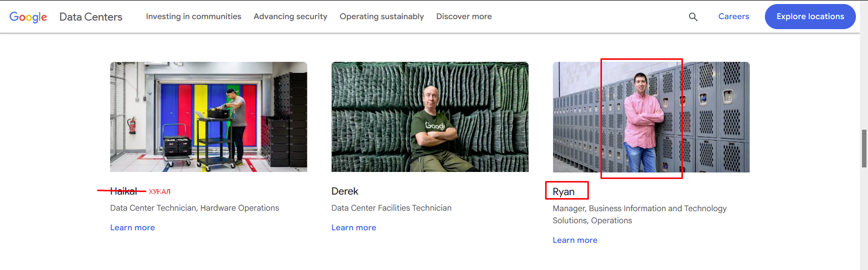Viewport: 868px width, 270px height.
Task: Click the Ryan name heading
Action: [563, 192]
